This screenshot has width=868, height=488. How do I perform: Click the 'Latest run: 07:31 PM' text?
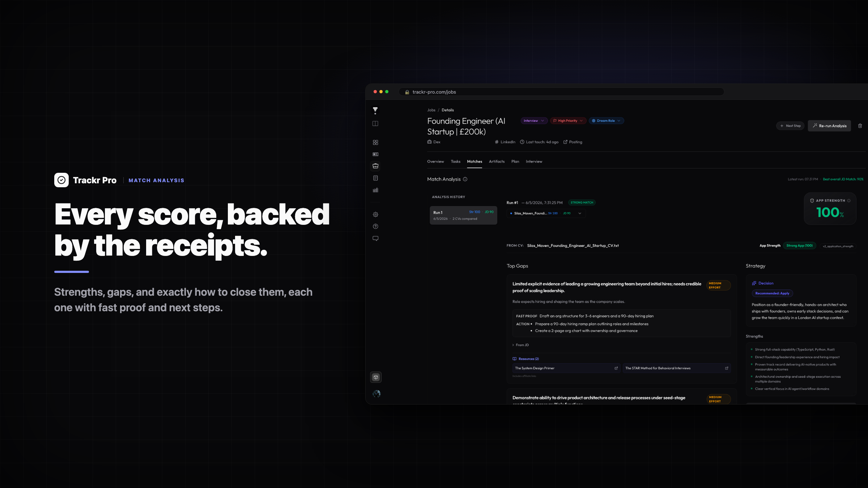pos(803,179)
